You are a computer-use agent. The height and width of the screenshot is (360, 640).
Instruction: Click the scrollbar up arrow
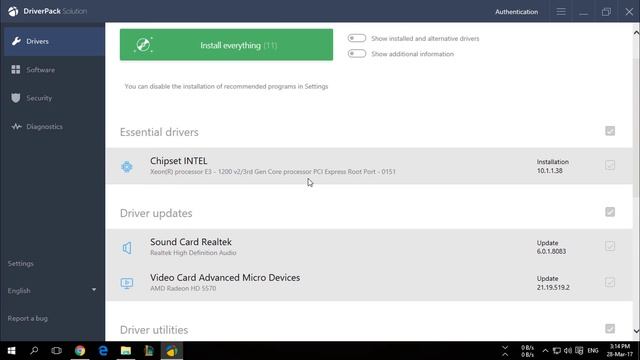tap(636, 33)
